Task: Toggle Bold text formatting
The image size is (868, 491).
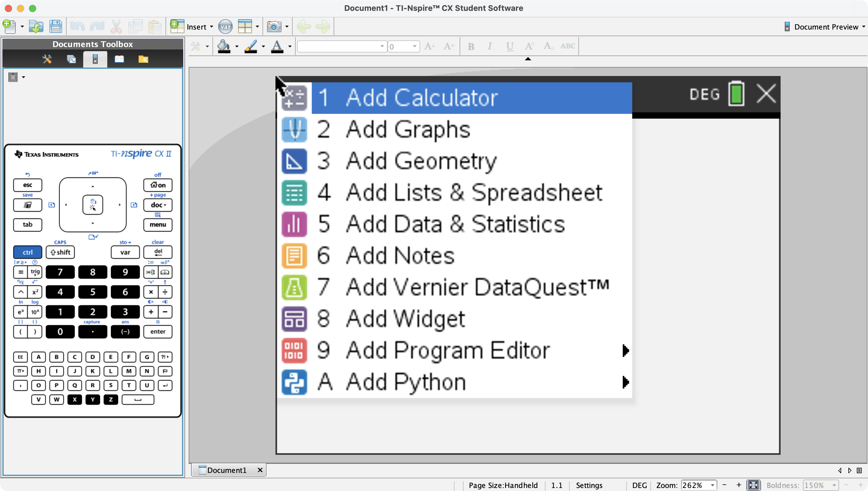Action: tap(471, 46)
